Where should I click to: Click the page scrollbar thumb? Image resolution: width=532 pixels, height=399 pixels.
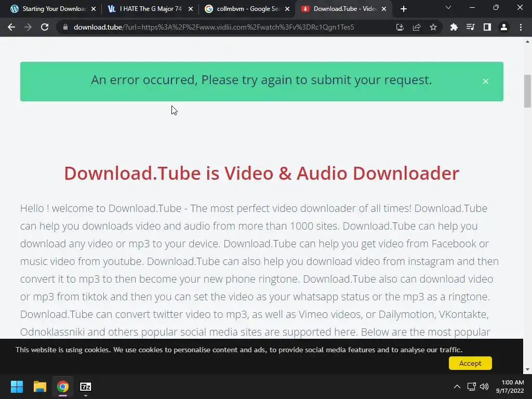[x=527, y=91]
